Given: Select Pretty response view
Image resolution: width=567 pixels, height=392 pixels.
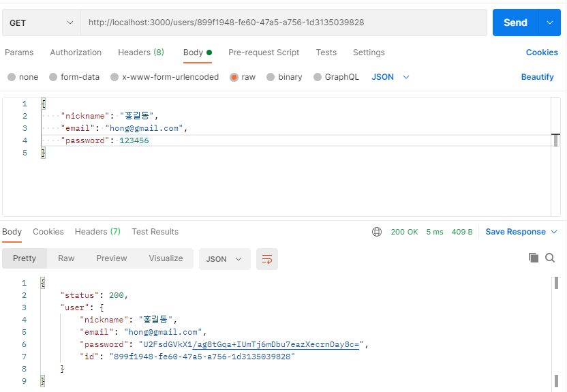Looking at the screenshot, I should [25, 258].
